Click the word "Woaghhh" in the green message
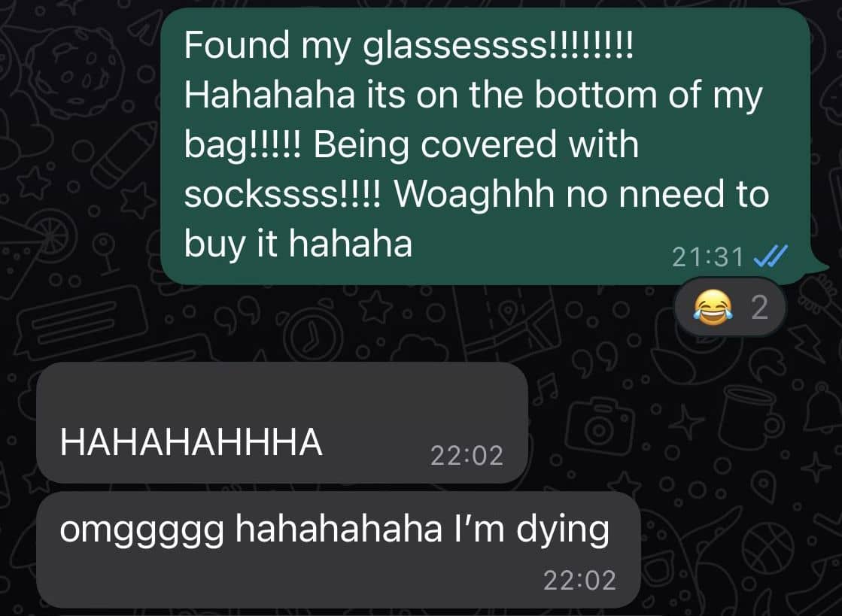Screen dimensions: 842x616 (x=475, y=196)
